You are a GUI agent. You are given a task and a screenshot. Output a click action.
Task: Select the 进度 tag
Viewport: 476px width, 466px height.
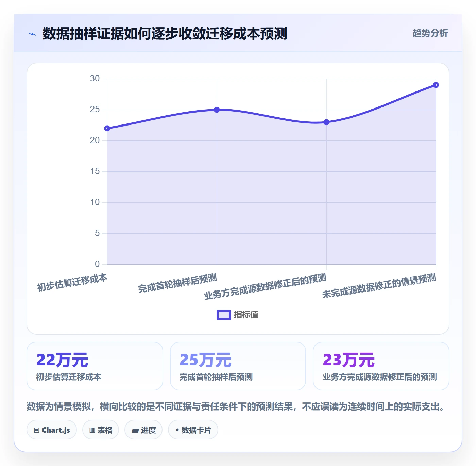tap(143, 430)
